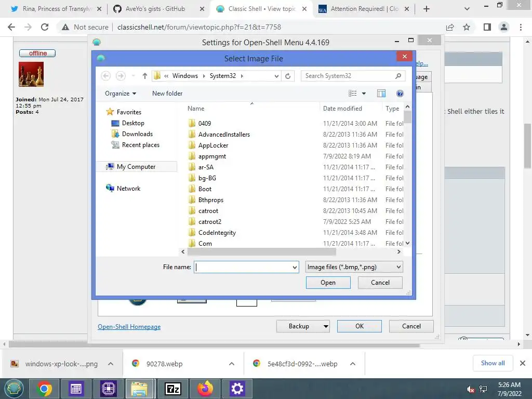The height and width of the screenshot is (399, 532).
Task: Open the view options dropdown arrow
Action: pos(364,94)
